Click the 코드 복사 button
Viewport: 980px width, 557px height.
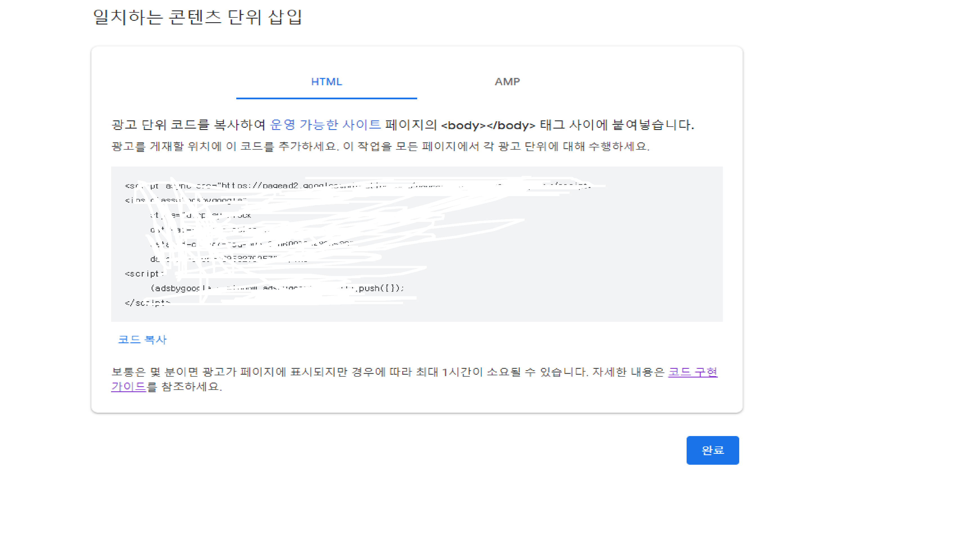click(142, 340)
